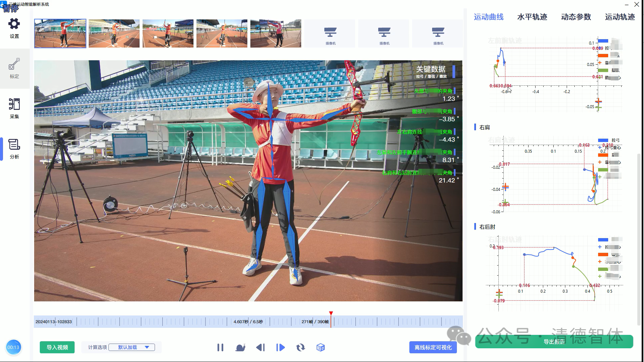Image resolution: width=644 pixels, height=362 pixels.
Task: Switch to the 水平轨迹 tab
Action: (532, 17)
